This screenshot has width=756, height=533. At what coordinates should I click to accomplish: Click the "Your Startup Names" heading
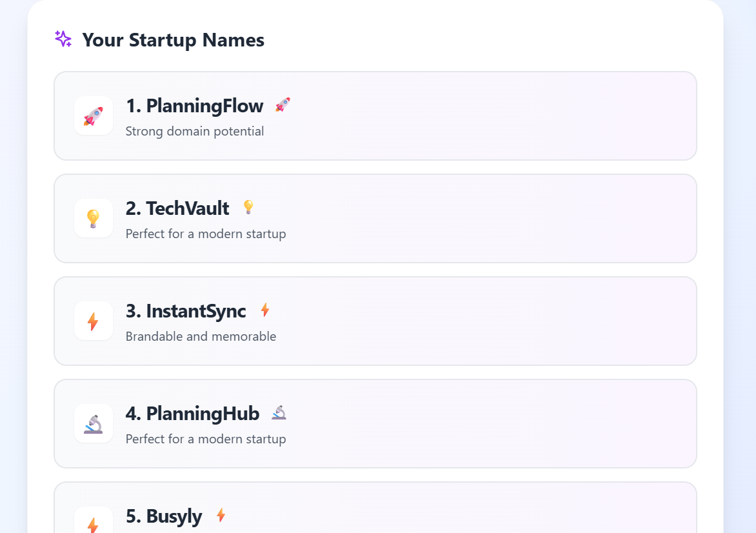[173, 40]
